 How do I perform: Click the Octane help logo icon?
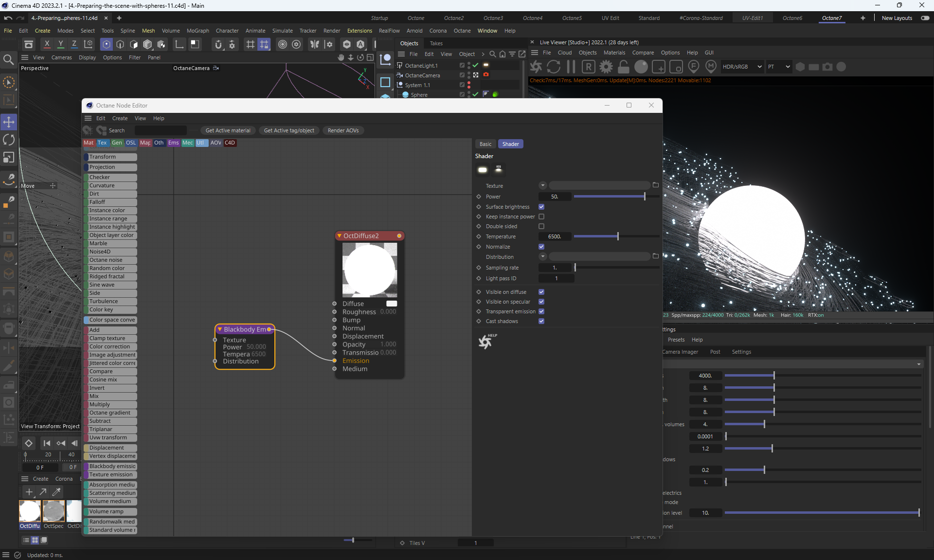tap(485, 342)
